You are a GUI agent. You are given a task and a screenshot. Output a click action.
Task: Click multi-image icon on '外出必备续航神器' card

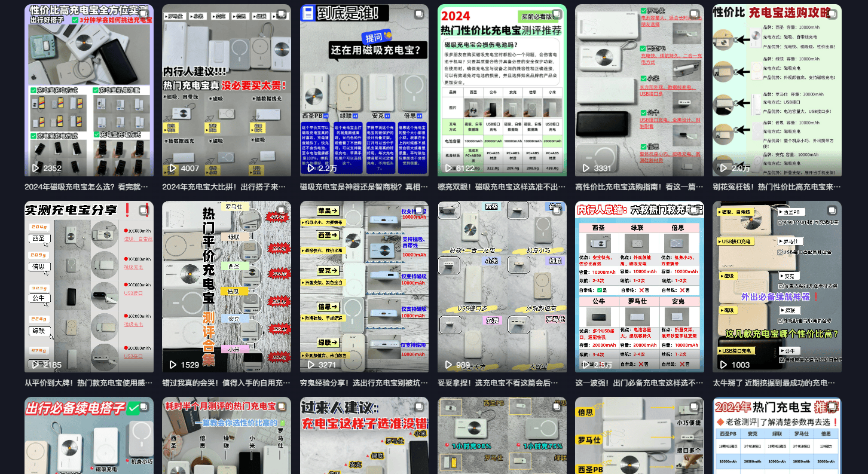[x=832, y=210]
